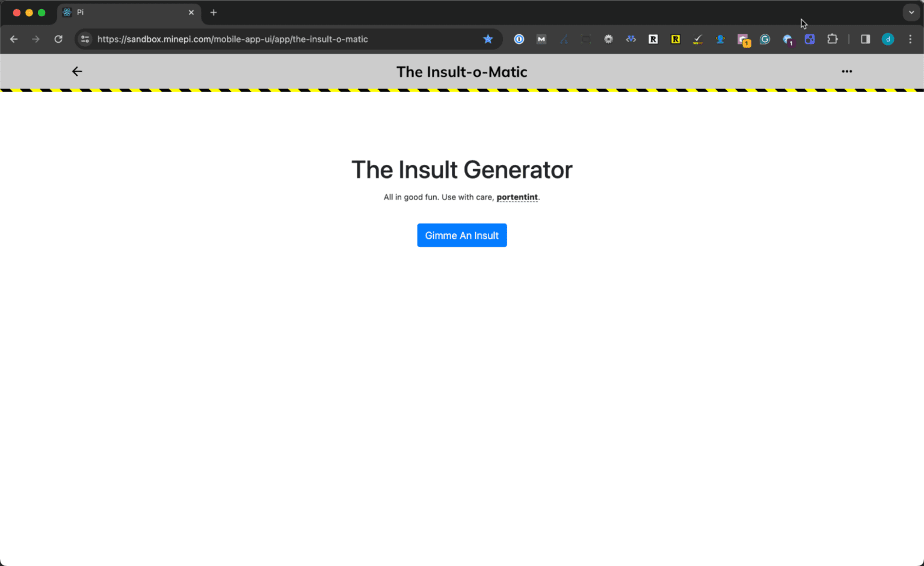Open Chrome's three-dot menu
924x566 pixels.
910,39
